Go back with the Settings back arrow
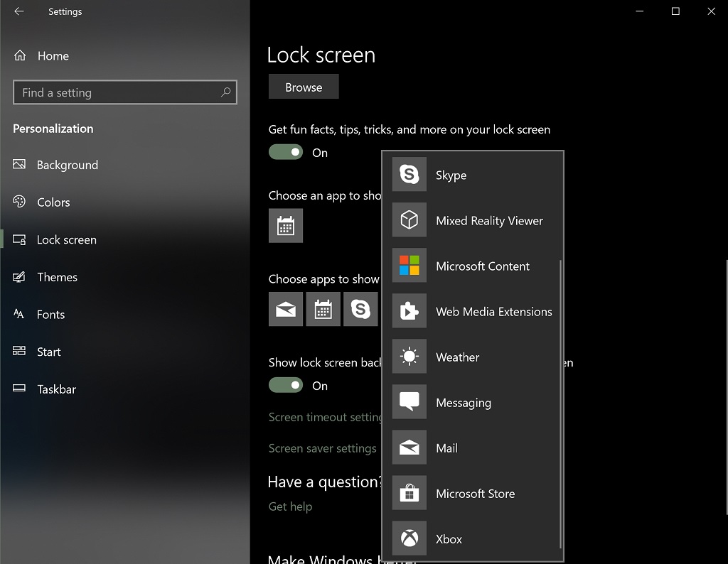728x564 pixels. 19,11
